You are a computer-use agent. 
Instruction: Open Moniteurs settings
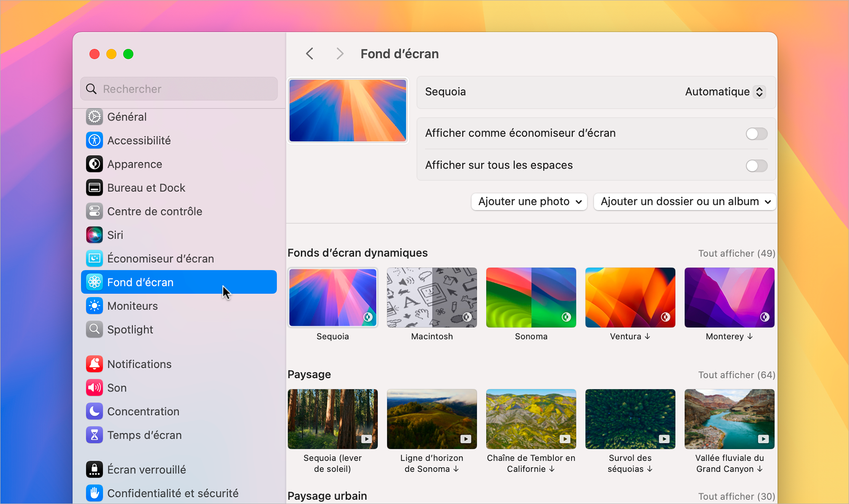[132, 305]
